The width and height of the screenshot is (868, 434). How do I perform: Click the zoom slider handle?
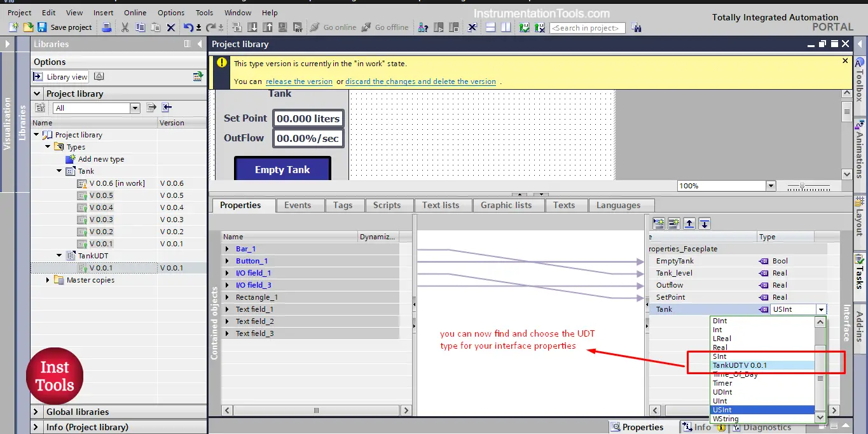803,186
